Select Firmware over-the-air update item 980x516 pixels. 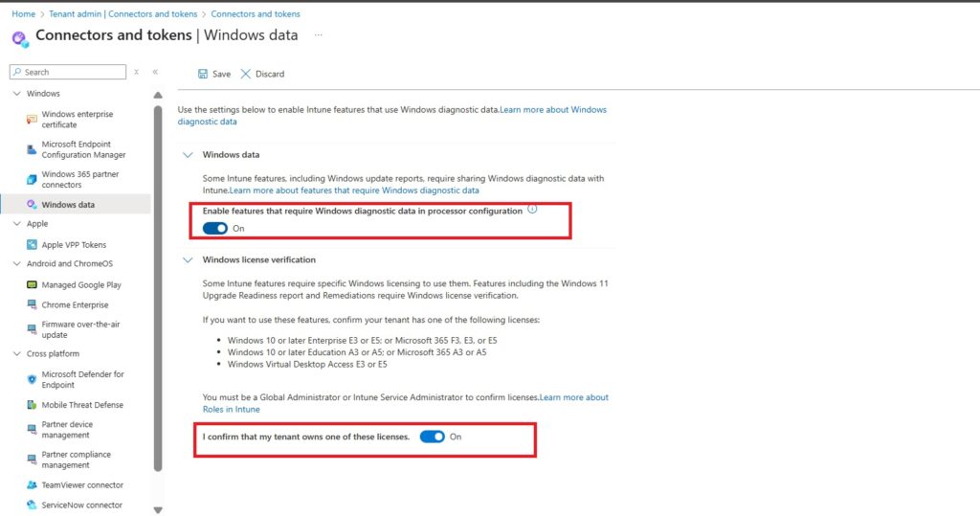pyautogui.click(x=80, y=329)
